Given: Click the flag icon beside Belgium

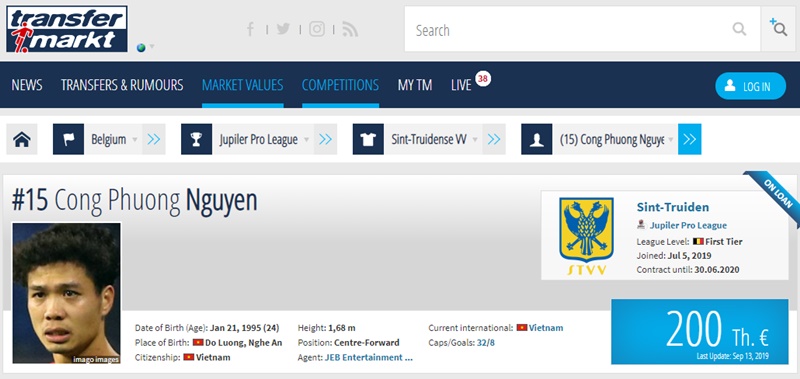Looking at the screenshot, I should point(68,139).
